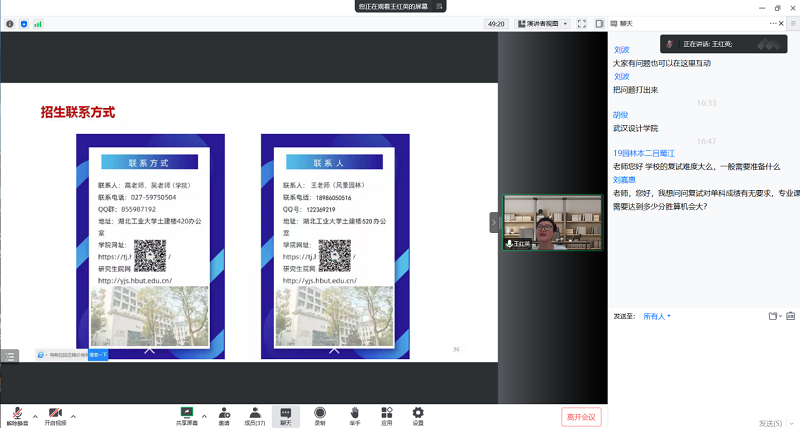Click QR code on 联系人 card

(335, 256)
